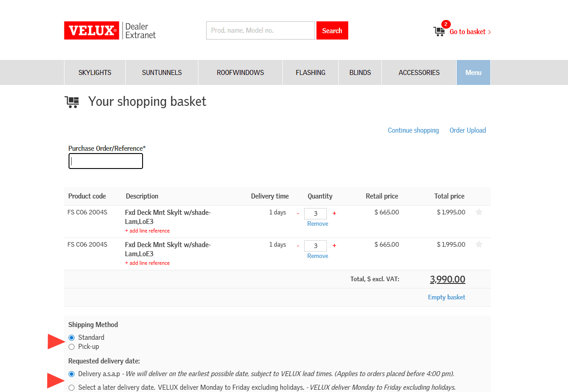
Task: Remove the first basket item
Action: 318,224
